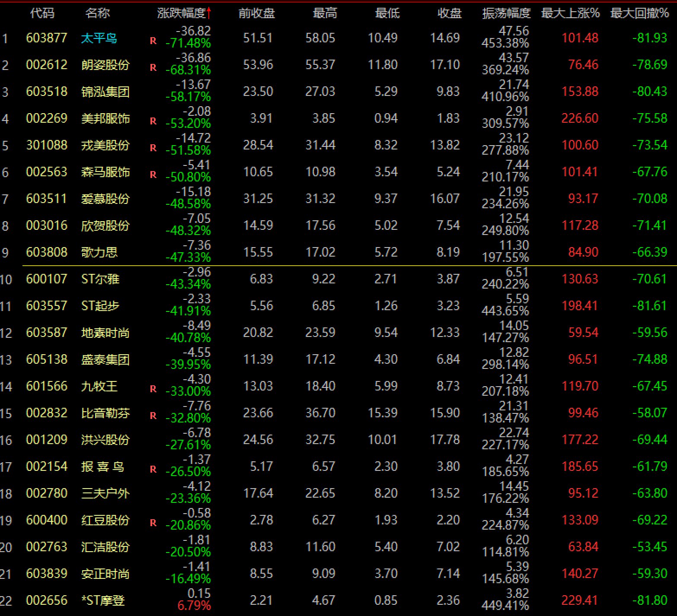677x616 pixels.
Task: Sort by the 涨跌幅度 column header
Action: pos(184,13)
